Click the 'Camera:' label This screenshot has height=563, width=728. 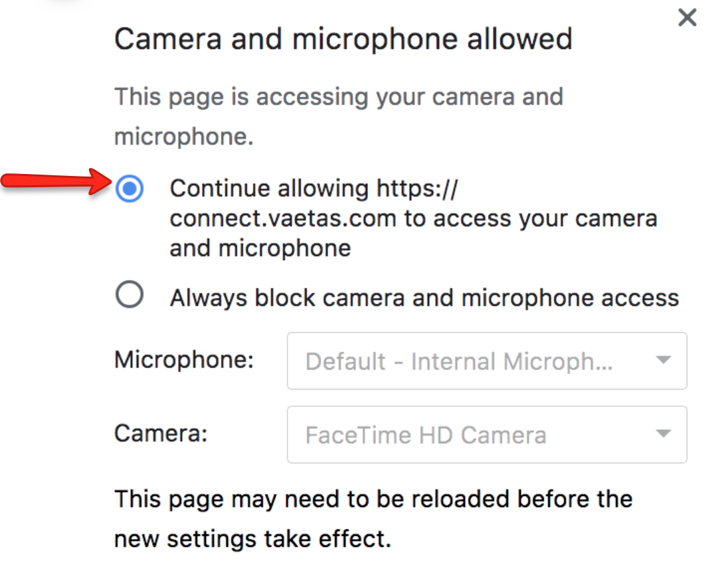point(161,434)
